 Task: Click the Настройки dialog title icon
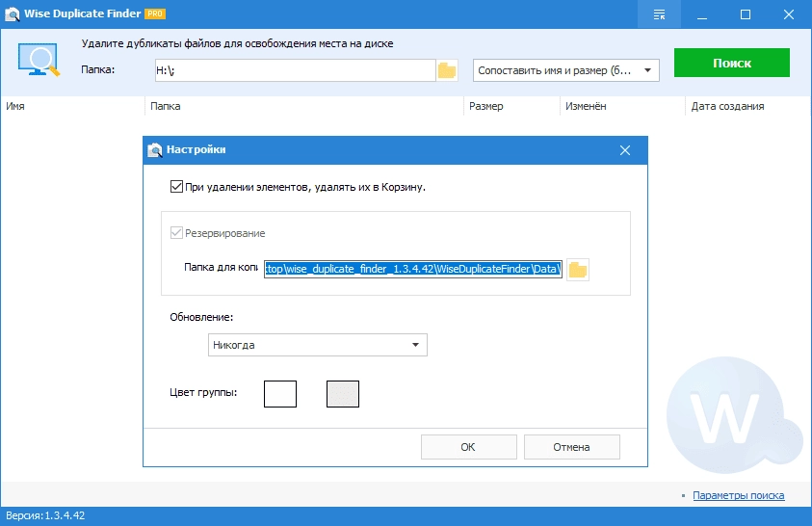[x=155, y=150]
